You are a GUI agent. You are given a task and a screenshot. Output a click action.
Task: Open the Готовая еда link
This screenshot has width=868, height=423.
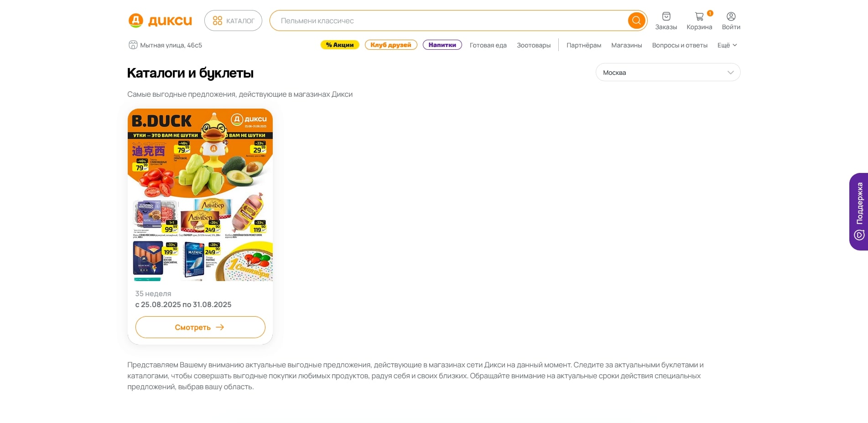click(488, 45)
